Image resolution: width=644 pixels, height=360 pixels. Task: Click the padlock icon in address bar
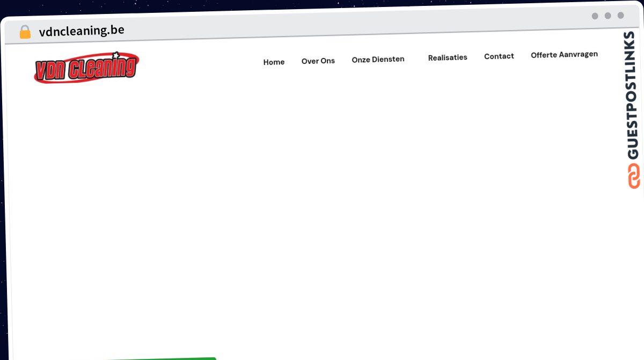(25, 32)
